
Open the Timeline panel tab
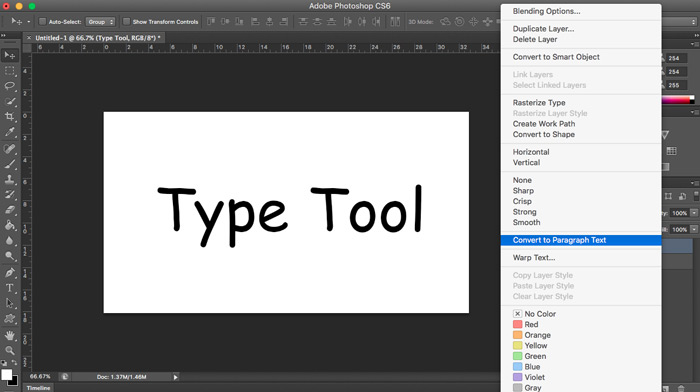coord(38,388)
